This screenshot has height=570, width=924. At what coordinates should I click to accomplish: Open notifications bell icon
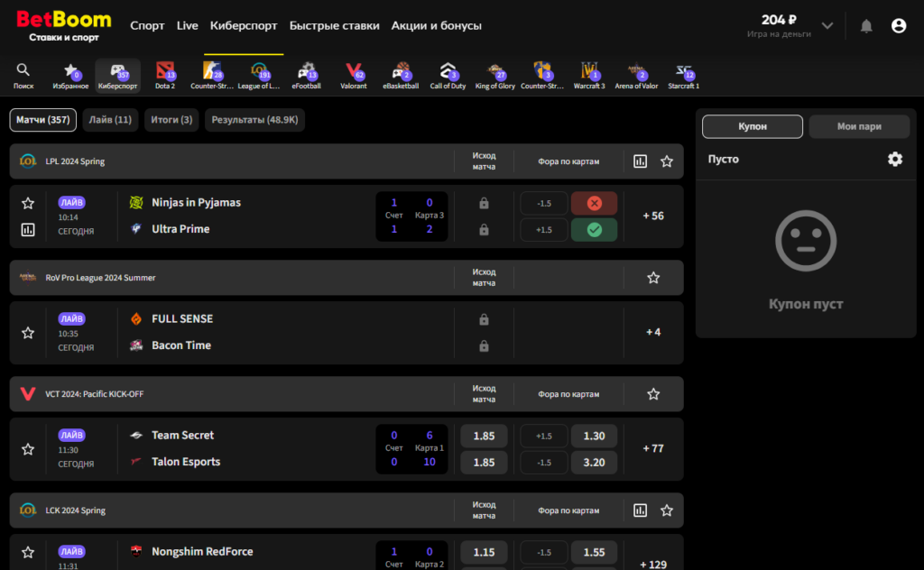pyautogui.click(x=866, y=26)
